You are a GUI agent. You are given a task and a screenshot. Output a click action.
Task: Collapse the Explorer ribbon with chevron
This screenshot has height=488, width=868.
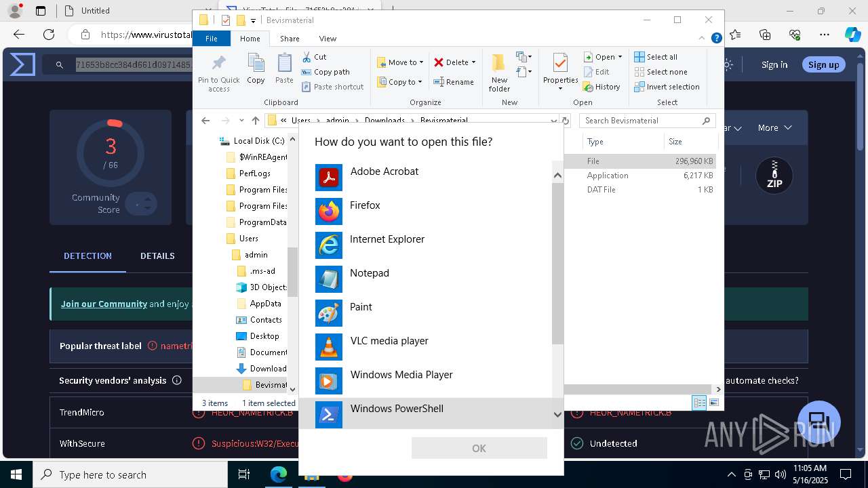point(703,39)
